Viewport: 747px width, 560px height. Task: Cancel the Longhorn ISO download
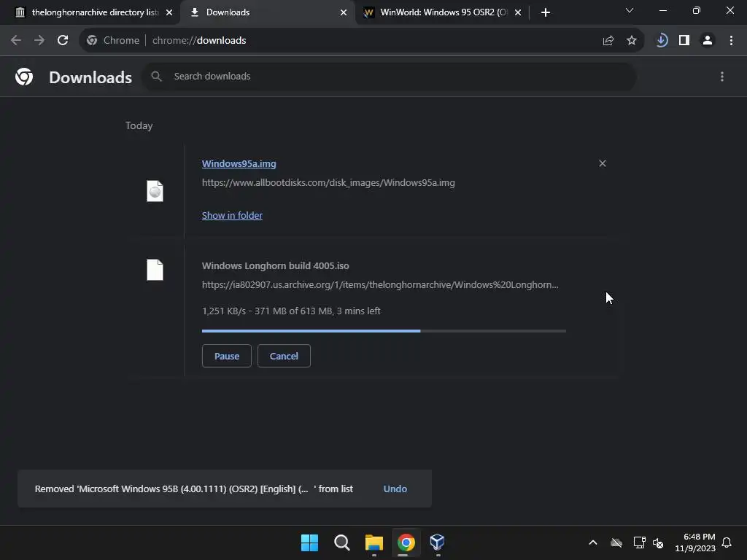(x=284, y=356)
